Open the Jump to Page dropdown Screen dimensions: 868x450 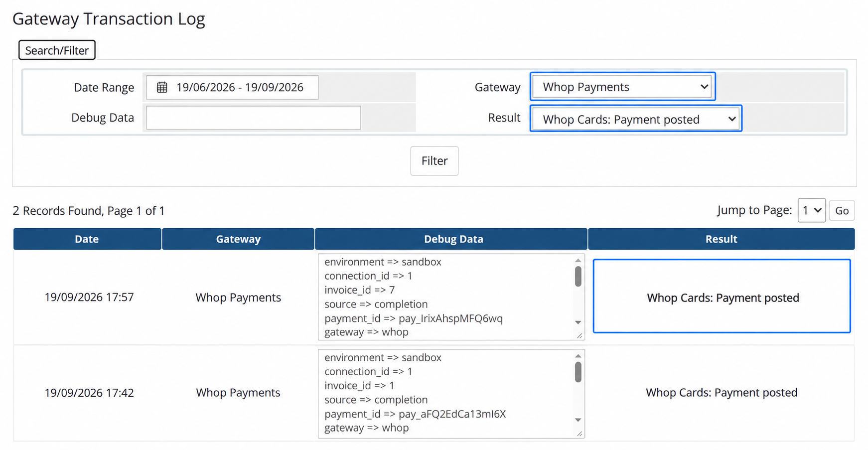coord(811,210)
